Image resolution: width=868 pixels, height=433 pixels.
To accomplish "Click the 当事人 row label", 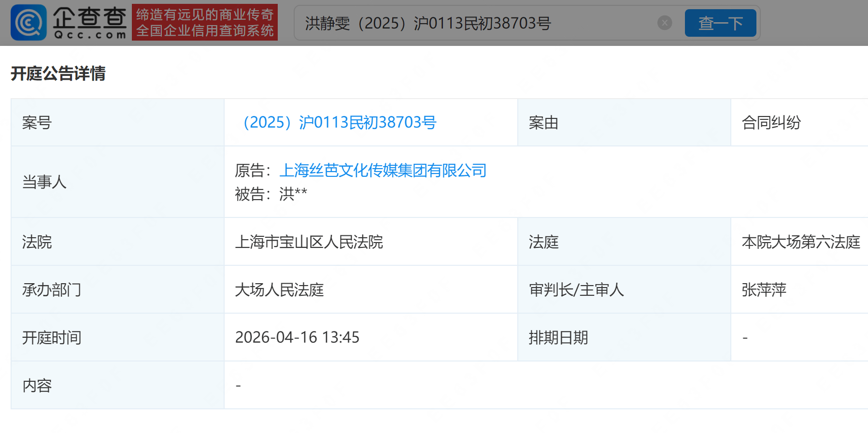I will point(44,182).
